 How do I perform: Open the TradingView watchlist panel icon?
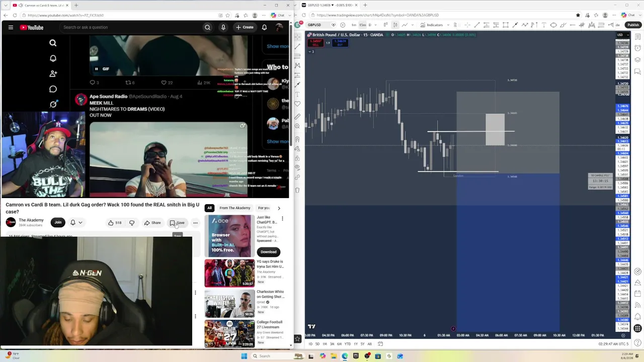point(638,37)
